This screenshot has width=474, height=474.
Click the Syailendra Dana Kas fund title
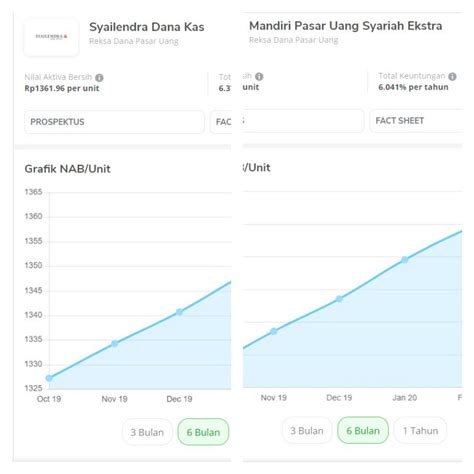click(147, 27)
